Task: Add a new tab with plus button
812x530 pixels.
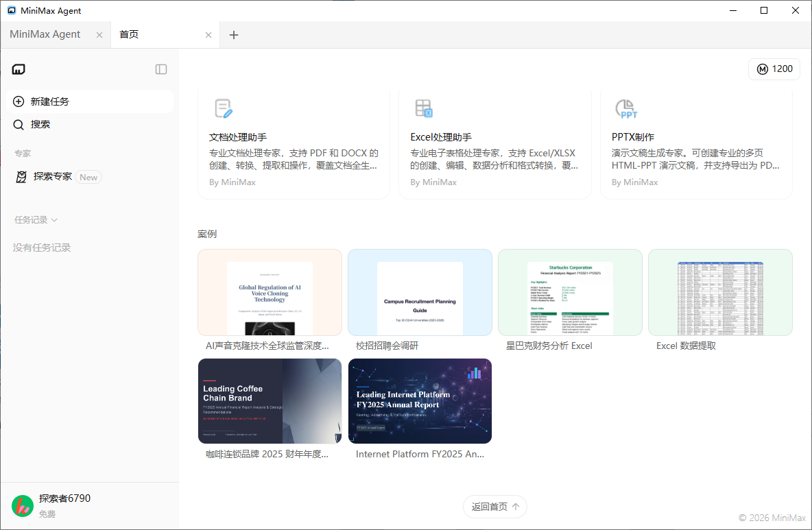Action: click(234, 35)
